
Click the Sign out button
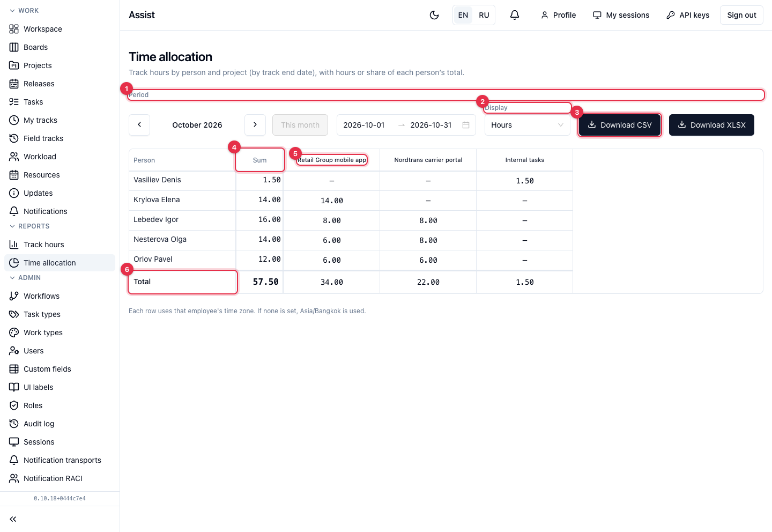[x=741, y=15]
